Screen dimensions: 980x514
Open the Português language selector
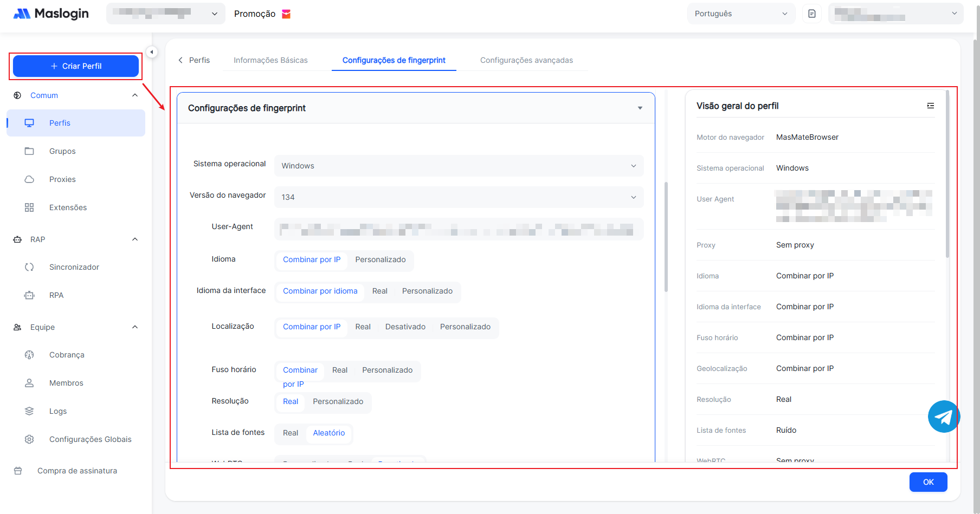click(x=740, y=14)
